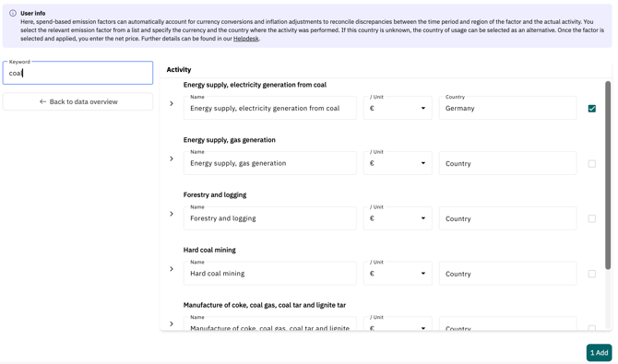Image resolution: width=618 pixels, height=364 pixels.
Task: Go back to data overview
Action: coord(77,101)
